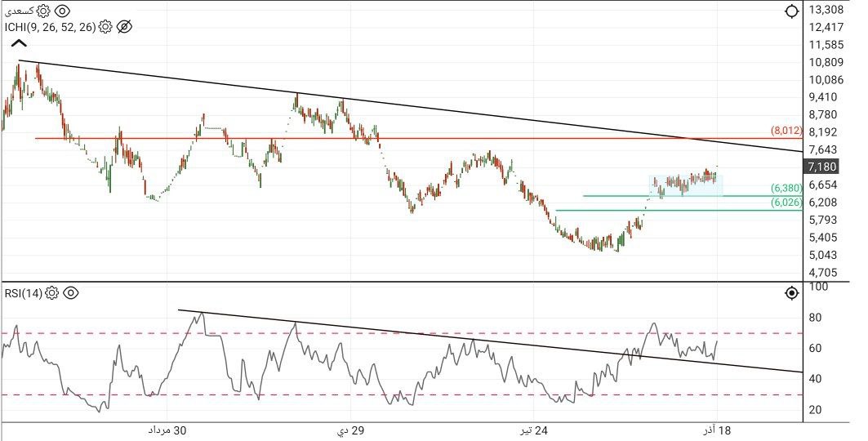Click the 30 مرداد date on time axis
This screenshot has width=868, height=441.
click(167, 430)
